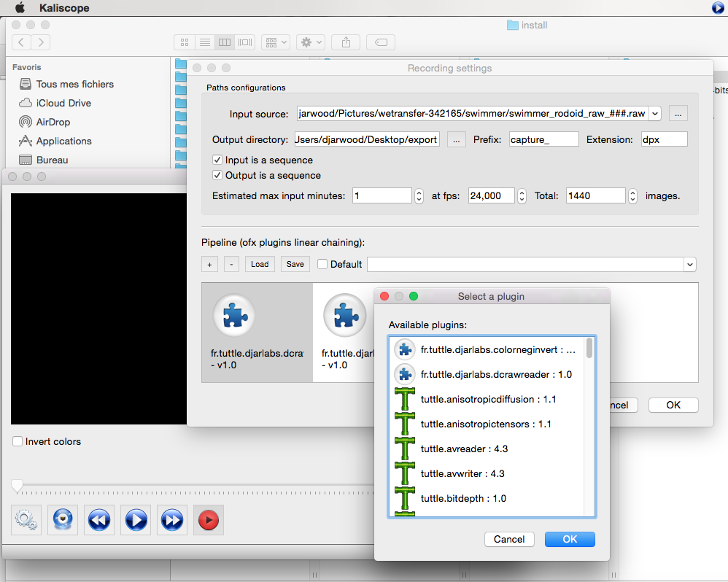Open Kaliscope settings gear icon

pyautogui.click(x=26, y=520)
